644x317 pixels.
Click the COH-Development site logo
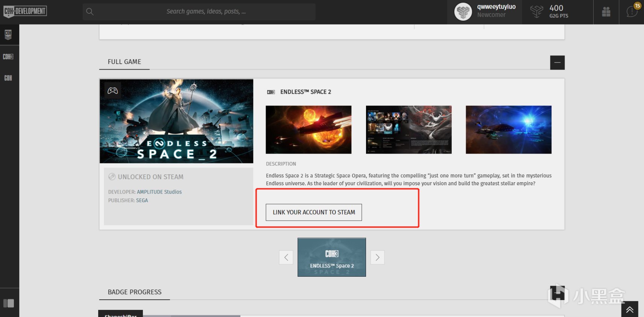[x=25, y=11]
